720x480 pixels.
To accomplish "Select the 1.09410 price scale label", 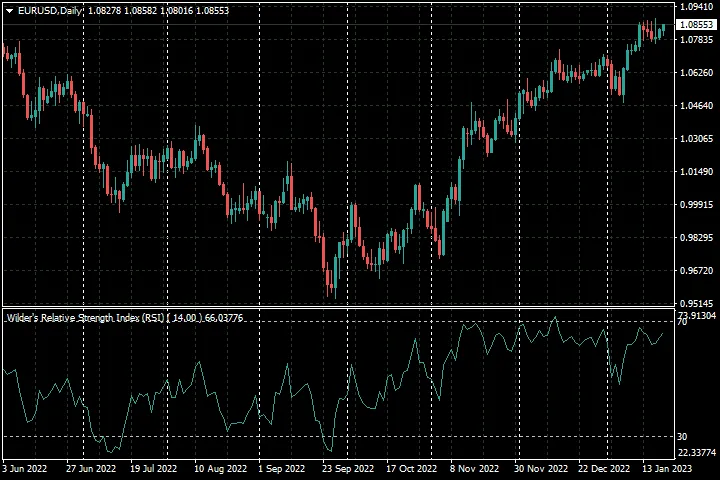I will [x=697, y=7].
